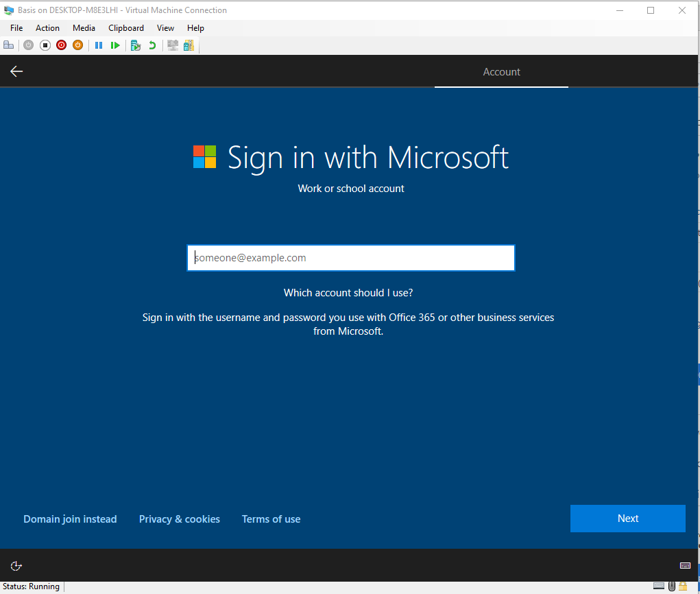Click the lock indicator in the status bar
The width and height of the screenshot is (700, 594).
click(x=683, y=586)
